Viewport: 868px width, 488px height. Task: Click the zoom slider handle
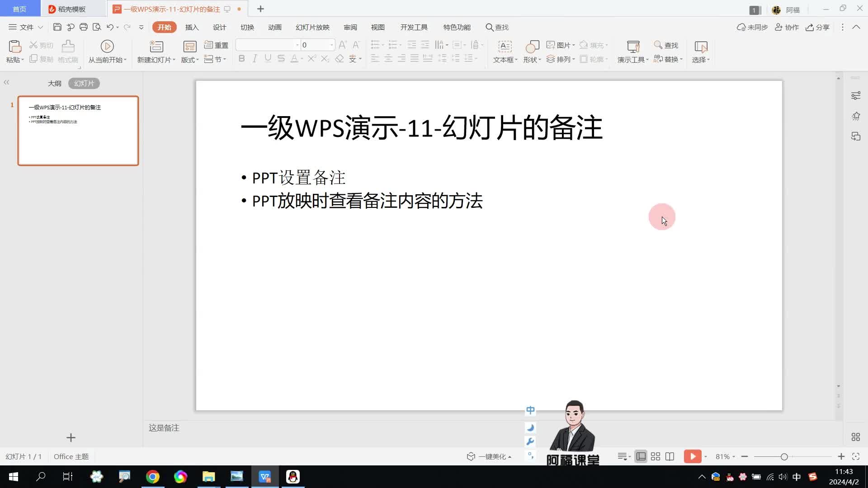(784, 457)
